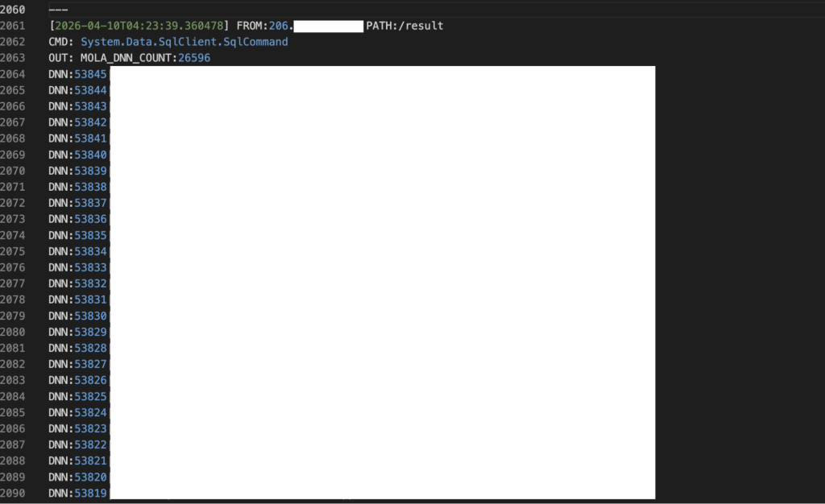Click the DNN:53842 entry
The image size is (825, 504).
click(x=77, y=122)
